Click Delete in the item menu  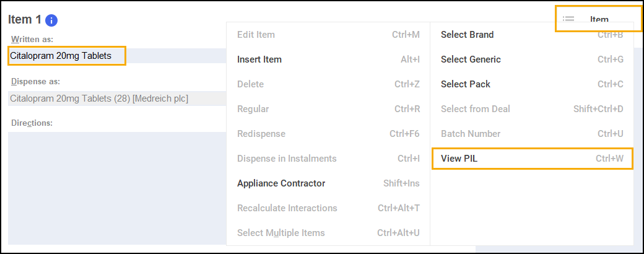[328, 84]
